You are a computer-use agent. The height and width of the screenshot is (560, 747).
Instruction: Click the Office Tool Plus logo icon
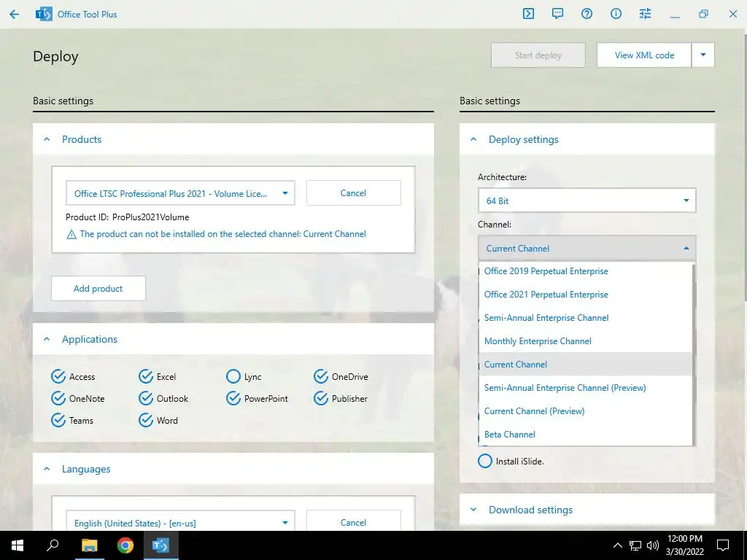click(44, 15)
